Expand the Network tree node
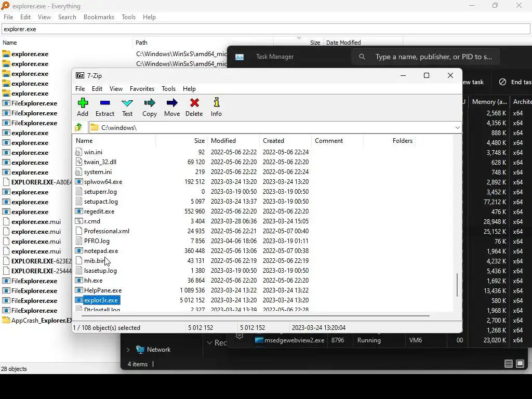The image size is (532, 399). coord(128,350)
